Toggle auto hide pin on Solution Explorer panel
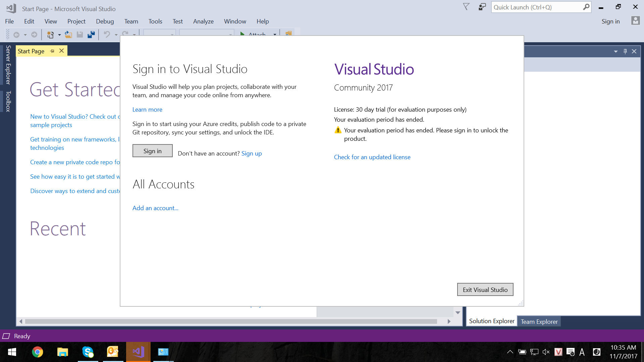Image resolution: width=644 pixels, height=362 pixels. coord(625,51)
